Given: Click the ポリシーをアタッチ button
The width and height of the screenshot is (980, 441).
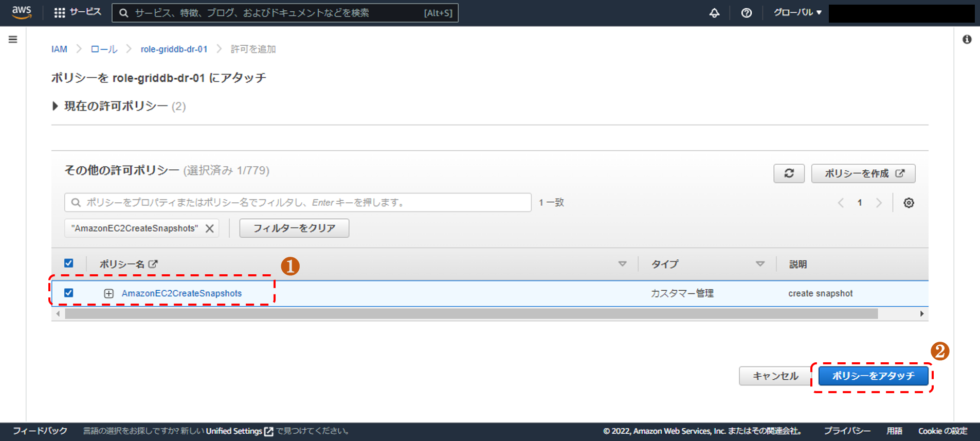Looking at the screenshot, I should [873, 376].
